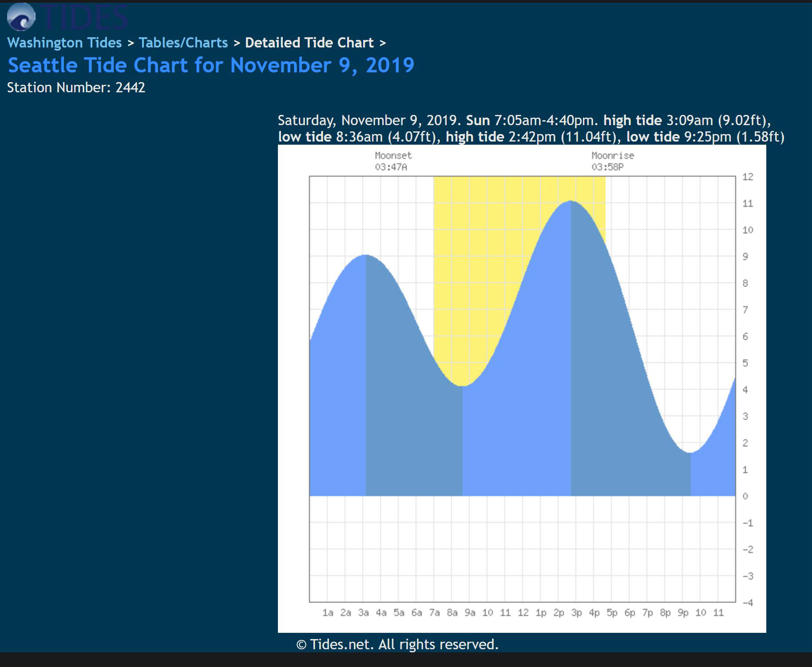Click the 12 value on height axis
This screenshot has width=812, height=667.
748,177
